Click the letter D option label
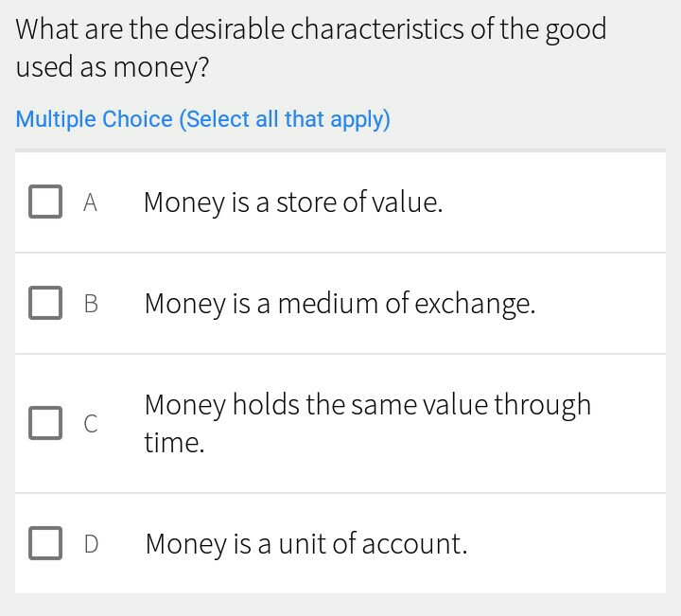681x616 pixels. point(91,543)
